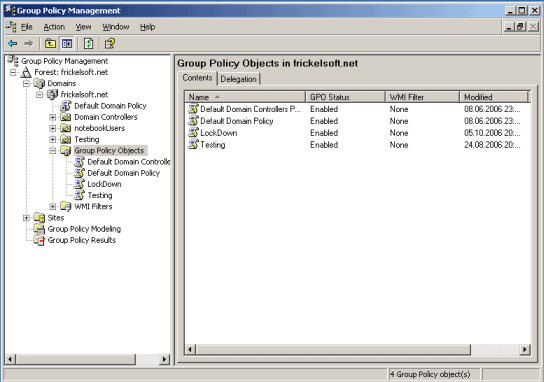
Task: Click the Default Domain Policy link icon under frickelsoft.net
Action: [x=66, y=105]
